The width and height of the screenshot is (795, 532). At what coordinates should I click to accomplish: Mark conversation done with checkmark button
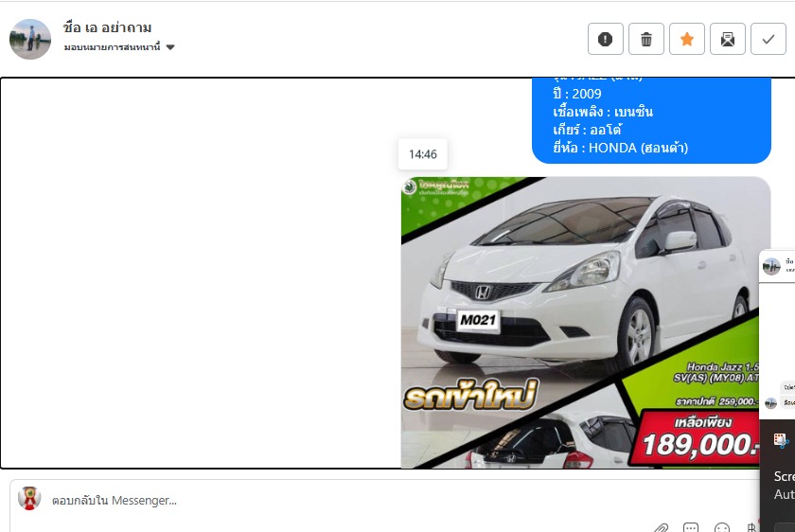[x=768, y=39]
